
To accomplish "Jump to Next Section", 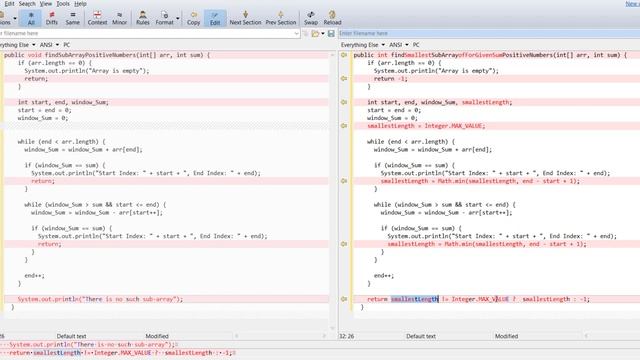I will [245, 18].
